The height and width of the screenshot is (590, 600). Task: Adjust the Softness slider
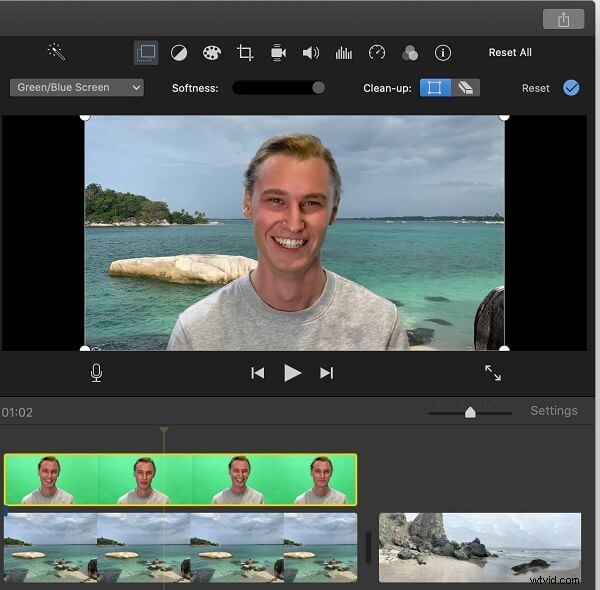click(x=318, y=88)
